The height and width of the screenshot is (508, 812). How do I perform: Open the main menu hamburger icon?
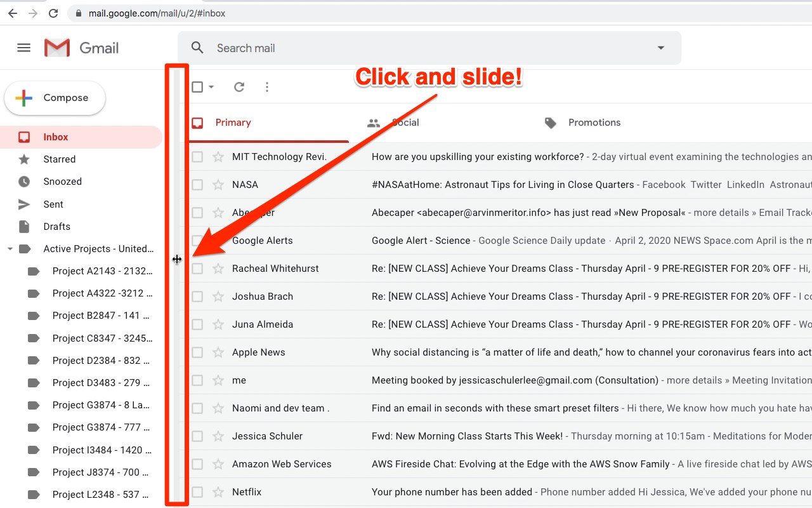[x=24, y=48]
